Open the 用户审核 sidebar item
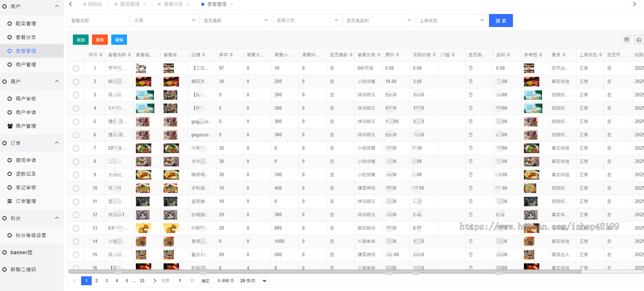Viewport: 644px width, 291px height. click(32, 99)
